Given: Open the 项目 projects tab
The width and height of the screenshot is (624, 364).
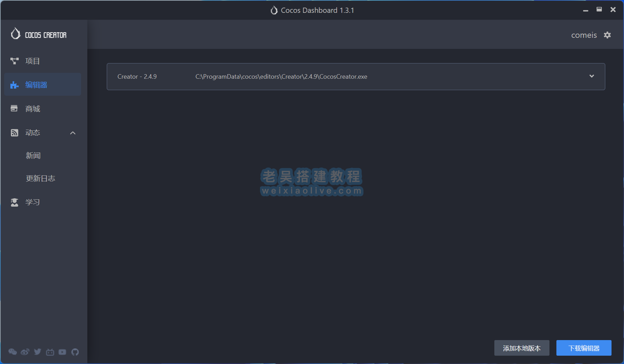Looking at the screenshot, I should [x=33, y=61].
